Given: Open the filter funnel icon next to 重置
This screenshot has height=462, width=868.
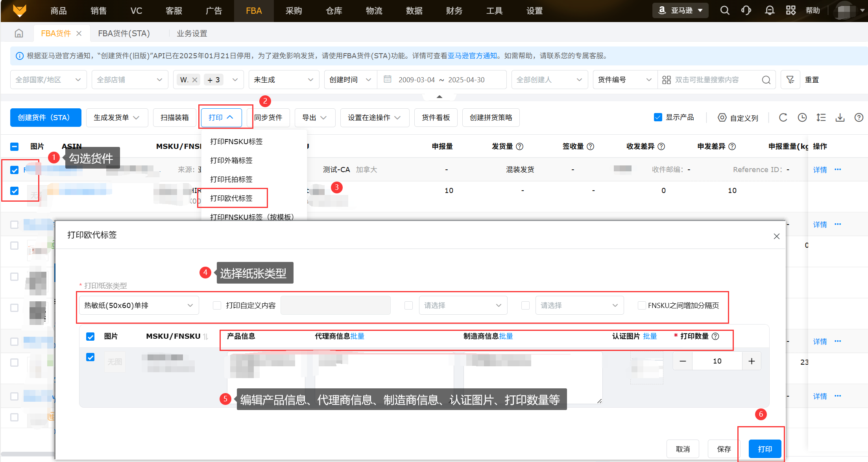Looking at the screenshot, I should (x=790, y=80).
